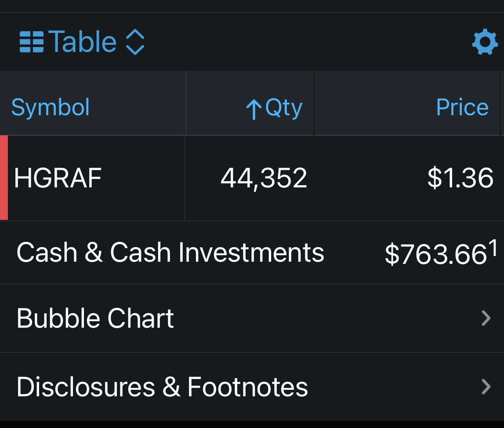
Task: Select the Cash & Cash Investments label
Action: click(170, 252)
